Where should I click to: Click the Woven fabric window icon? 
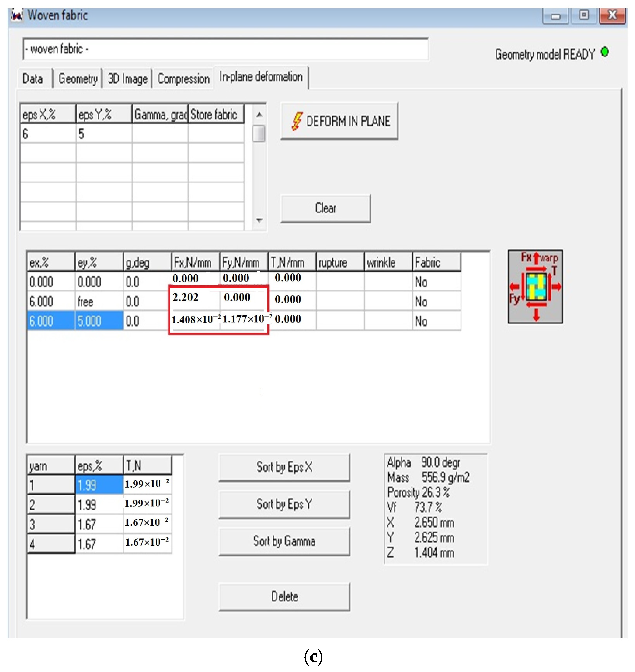tap(17, 15)
